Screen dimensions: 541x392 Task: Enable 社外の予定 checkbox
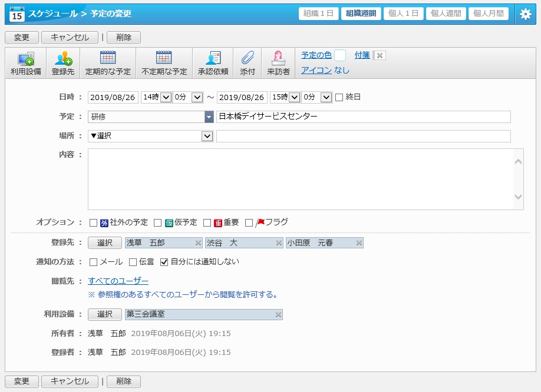(x=93, y=223)
